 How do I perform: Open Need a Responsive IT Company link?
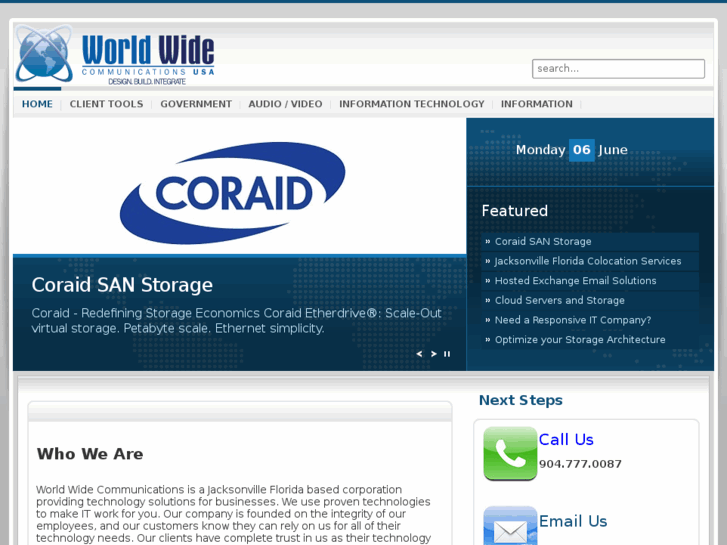coord(573,320)
